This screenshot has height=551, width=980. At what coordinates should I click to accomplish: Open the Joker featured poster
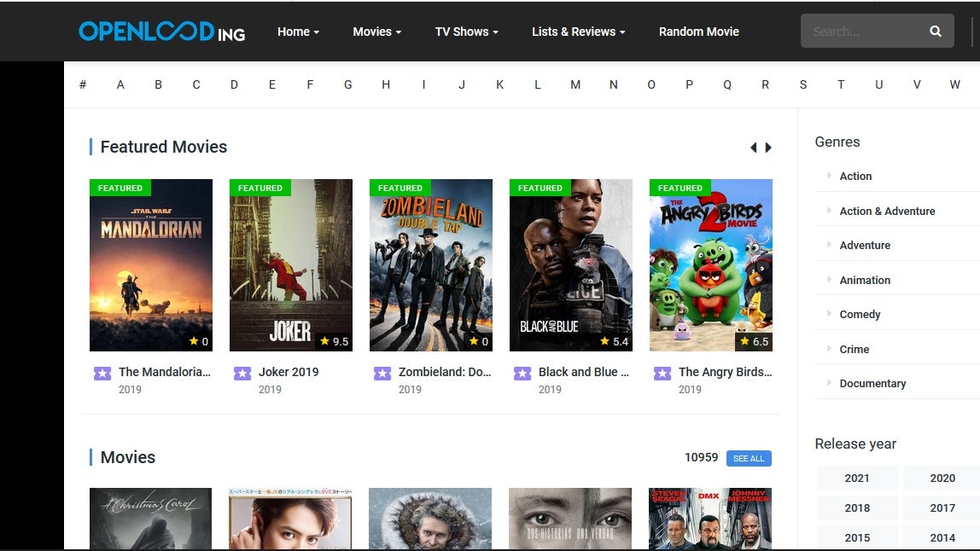pos(290,265)
